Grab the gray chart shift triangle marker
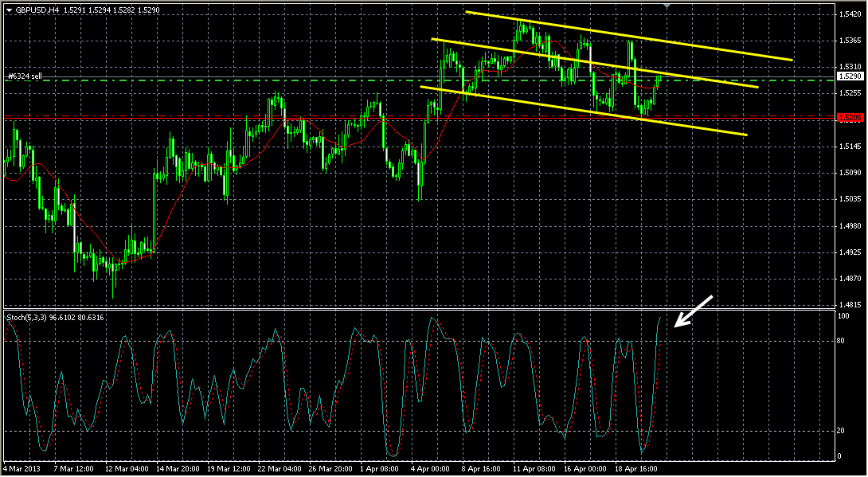The height and width of the screenshot is (477, 868). 667,6
